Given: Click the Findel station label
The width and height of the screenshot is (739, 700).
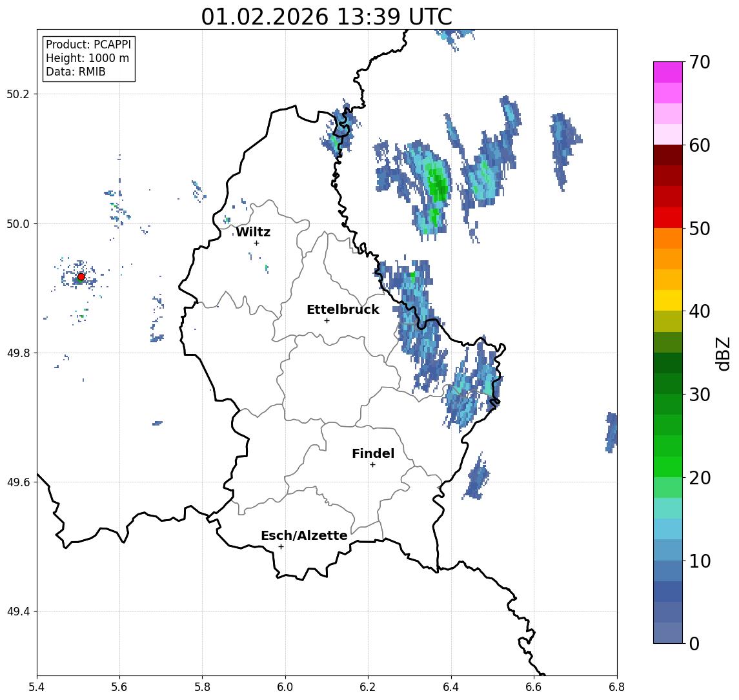Looking at the screenshot, I should click(x=373, y=453).
